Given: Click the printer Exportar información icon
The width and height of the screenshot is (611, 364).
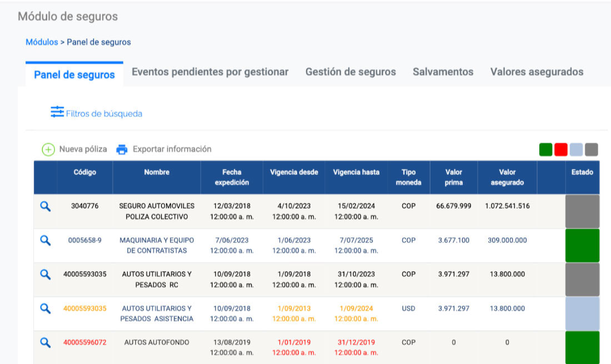Looking at the screenshot, I should (122, 149).
